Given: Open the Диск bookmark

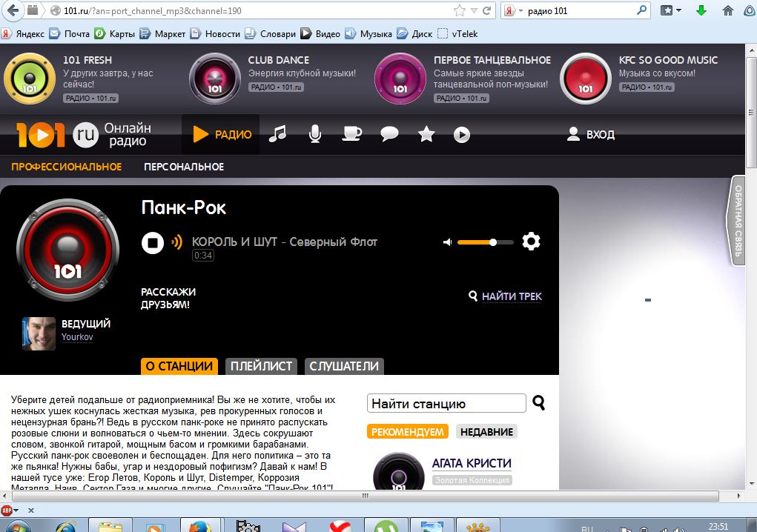Looking at the screenshot, I should pyautogui.click(x=414, y=34).
